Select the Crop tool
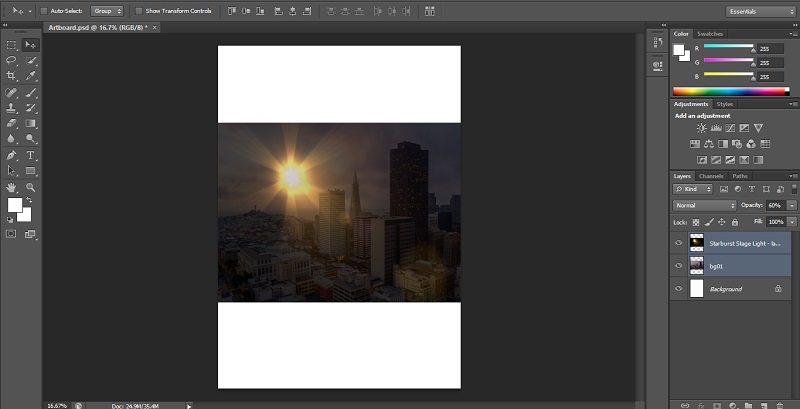Viewport: 800px width, 409px height. point(11,76)
